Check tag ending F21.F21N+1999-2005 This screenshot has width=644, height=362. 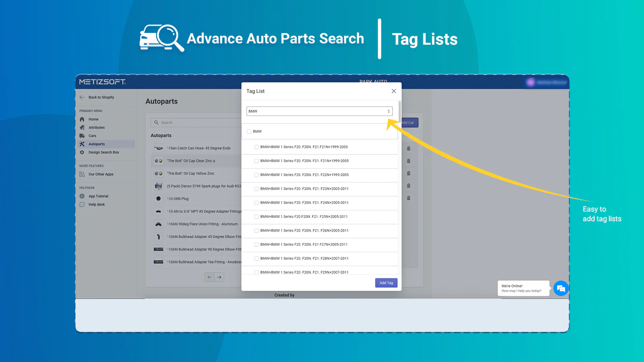256,147
